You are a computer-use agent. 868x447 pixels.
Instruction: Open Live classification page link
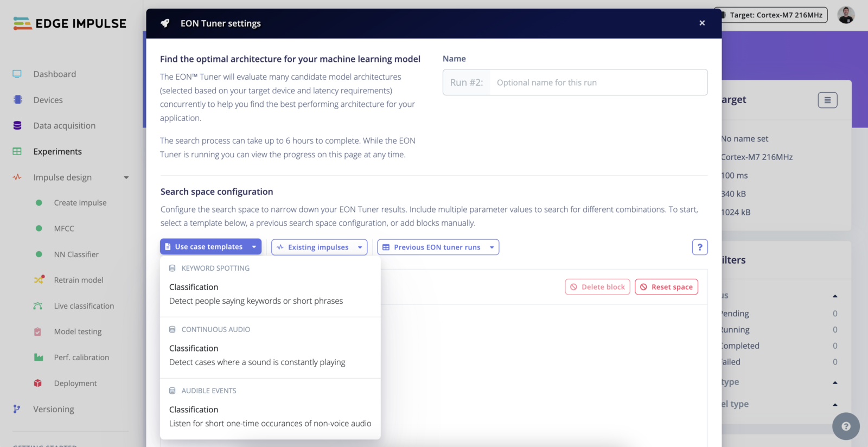[x=84, y=306]
